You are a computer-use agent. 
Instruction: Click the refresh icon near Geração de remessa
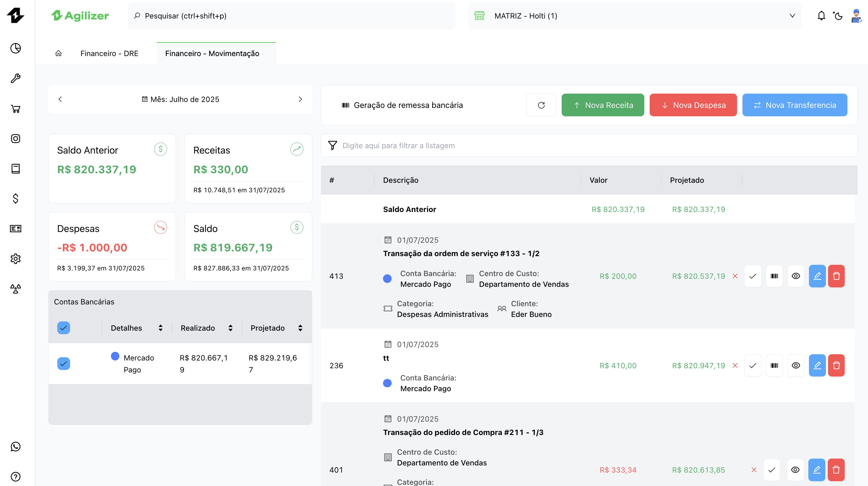pyautogui.click(x=541, y=105)
